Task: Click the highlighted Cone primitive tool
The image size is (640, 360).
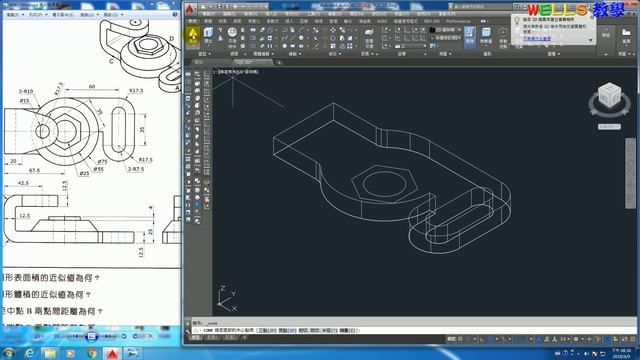Action: [x=193, y=36]
